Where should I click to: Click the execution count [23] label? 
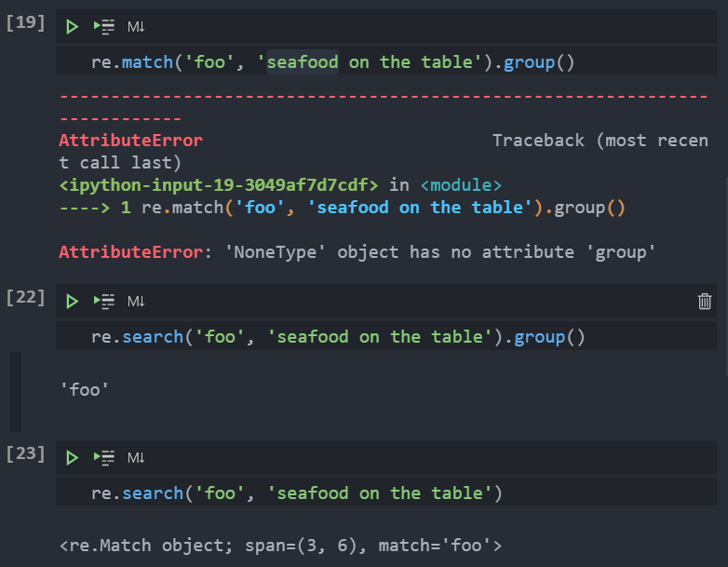tap(25, 453)
